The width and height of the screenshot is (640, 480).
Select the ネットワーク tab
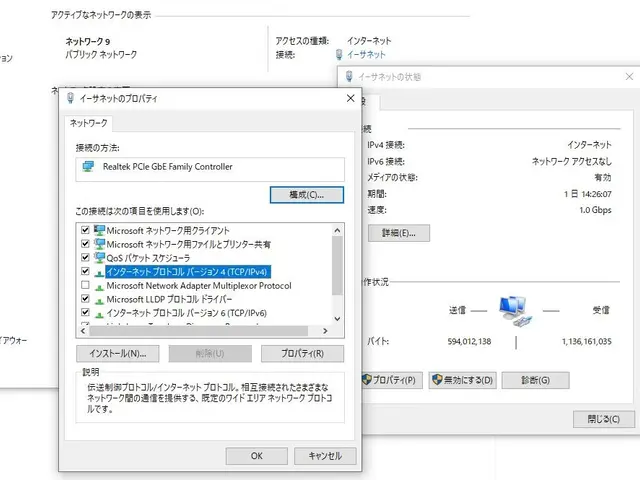(88, 123)
